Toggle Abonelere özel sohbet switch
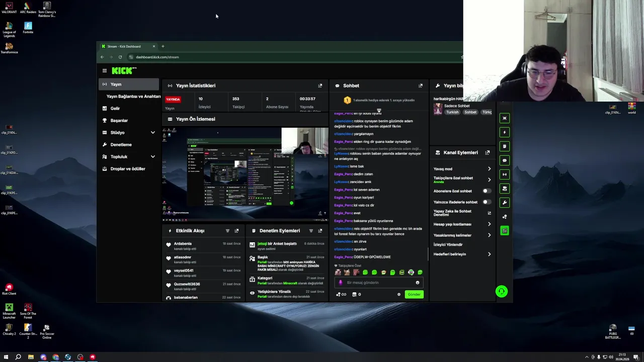This screenshot has width=644, height=362. coord(486,191)
